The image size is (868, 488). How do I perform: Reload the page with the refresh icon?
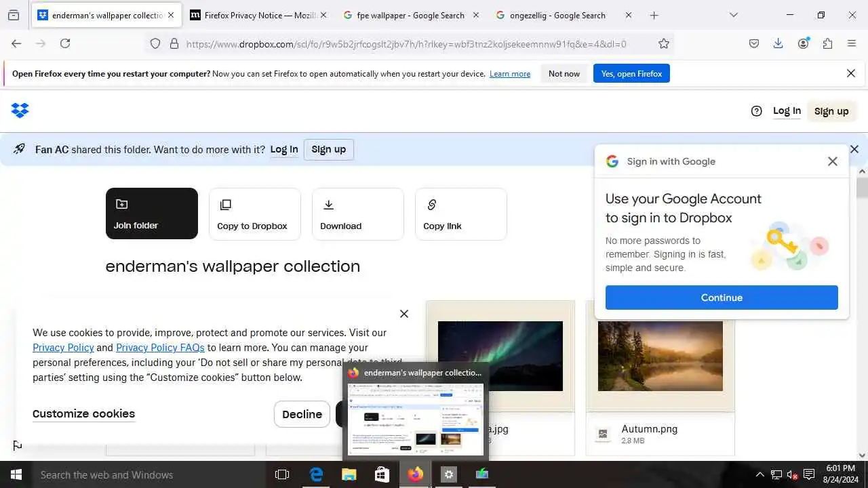point(65,43)
